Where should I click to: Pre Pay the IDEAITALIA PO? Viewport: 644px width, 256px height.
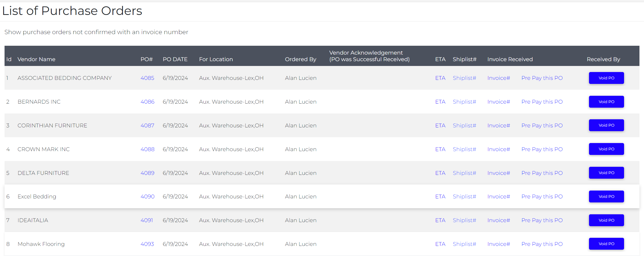(x=542, y=220)
